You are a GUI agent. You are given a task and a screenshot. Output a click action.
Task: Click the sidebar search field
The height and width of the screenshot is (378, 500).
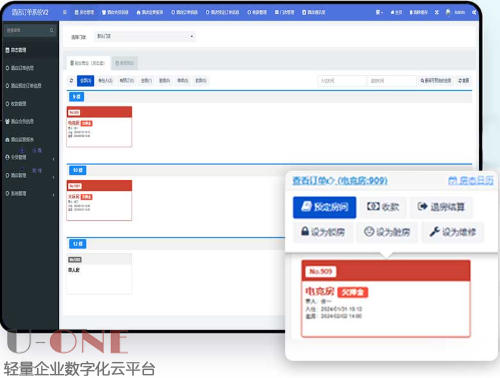tap(27, 30)
